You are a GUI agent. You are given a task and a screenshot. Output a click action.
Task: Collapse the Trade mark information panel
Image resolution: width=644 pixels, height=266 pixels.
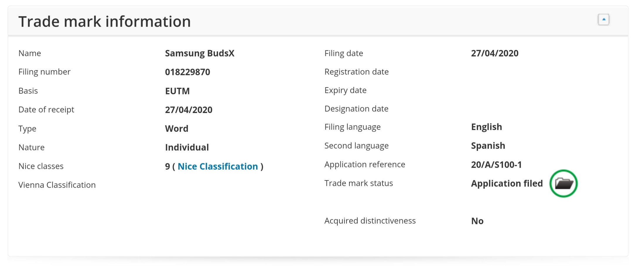(x=603, y=20)
